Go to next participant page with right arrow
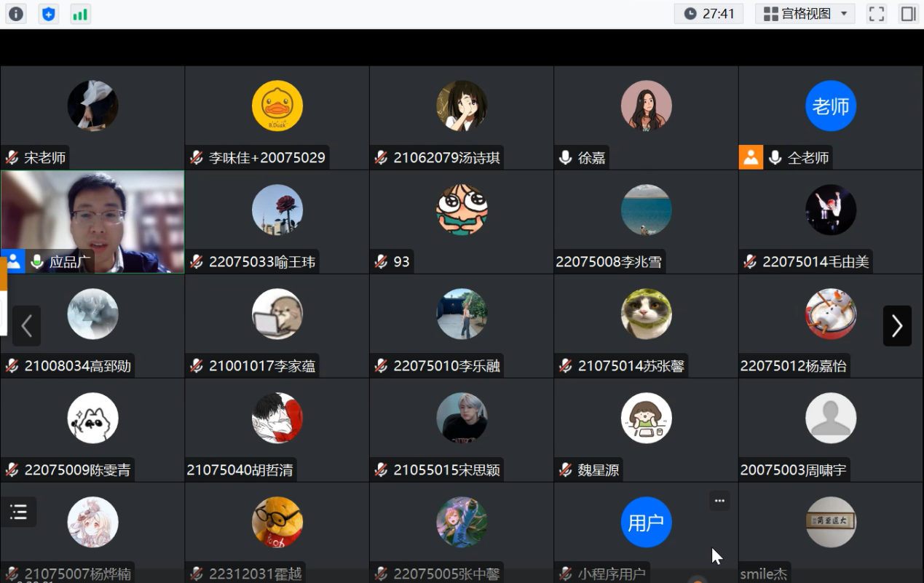 click(x=897, y=326)
